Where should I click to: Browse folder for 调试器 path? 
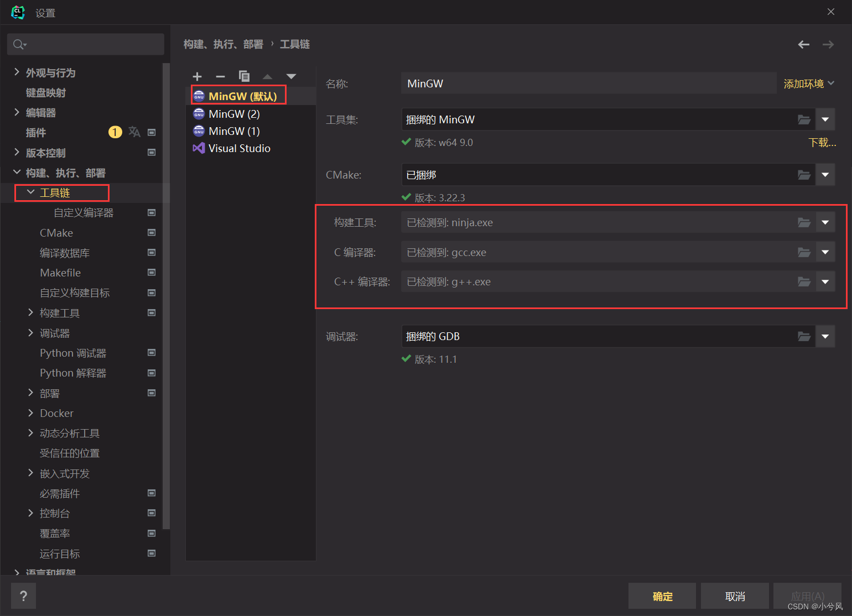(804, 336)
